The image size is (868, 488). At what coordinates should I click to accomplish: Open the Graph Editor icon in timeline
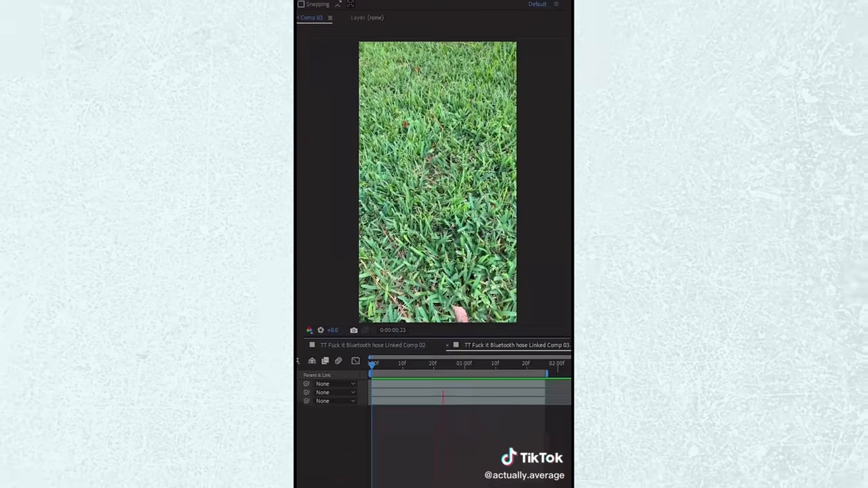pyautogui.click(x=355, y=361)
